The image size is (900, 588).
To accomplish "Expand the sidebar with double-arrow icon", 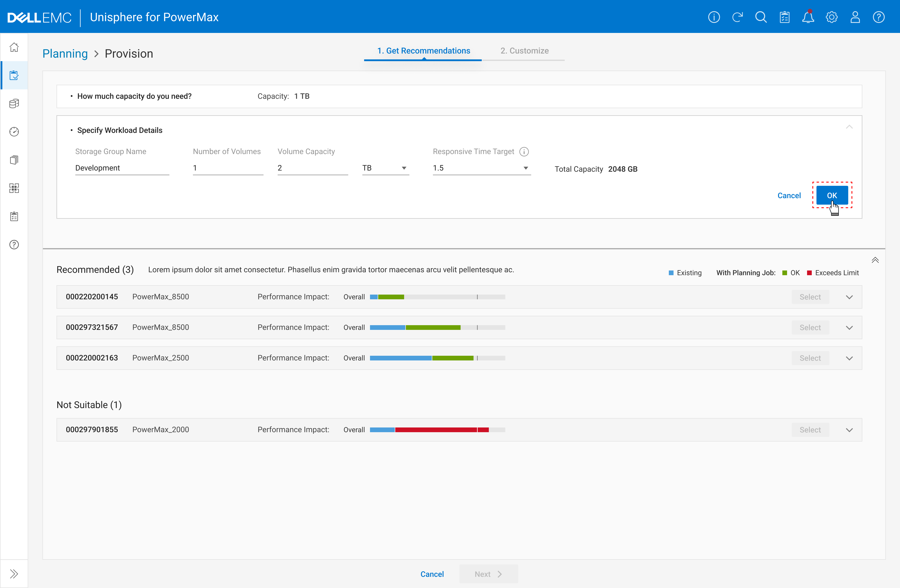I will coord(14,574).
